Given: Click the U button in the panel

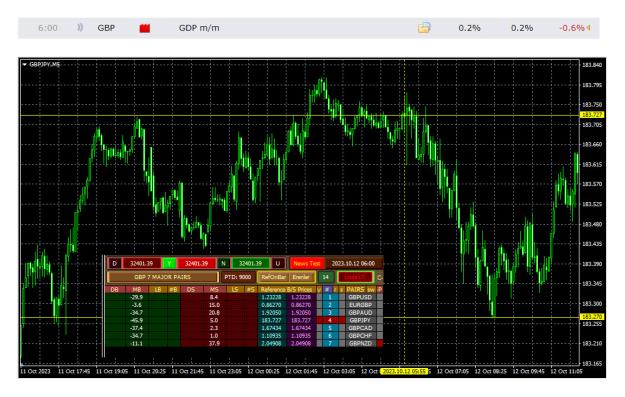Looking at the screenshot, I should (x=278, y=263).
